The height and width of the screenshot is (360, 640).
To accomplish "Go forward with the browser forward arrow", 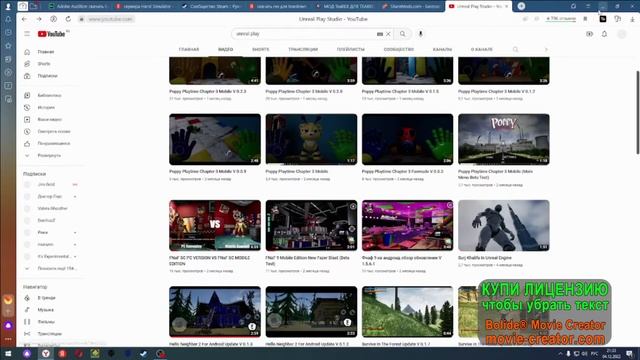I will 39,19.
